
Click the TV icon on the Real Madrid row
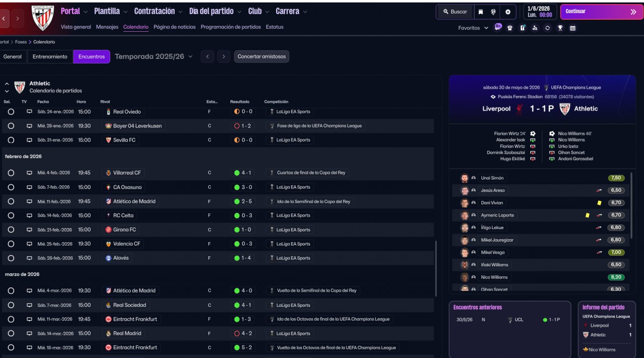[x=29, y=333]
